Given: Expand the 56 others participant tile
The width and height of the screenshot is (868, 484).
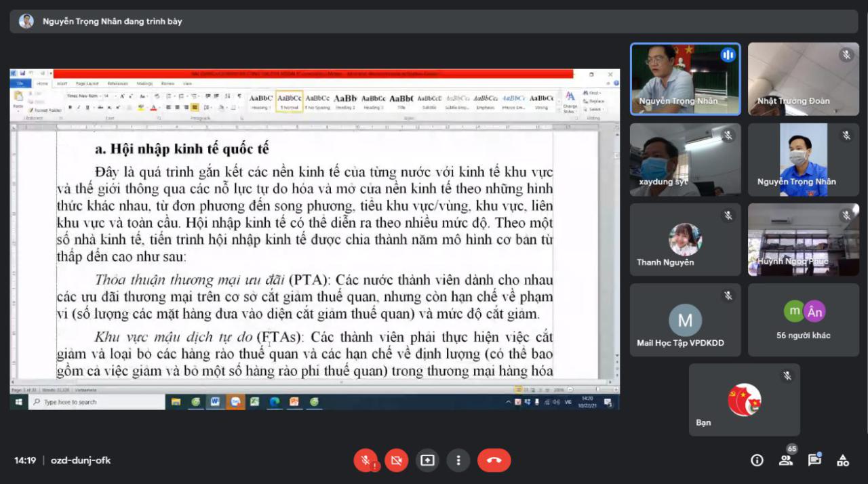Looking at the screenshot, I should [803, 320].
